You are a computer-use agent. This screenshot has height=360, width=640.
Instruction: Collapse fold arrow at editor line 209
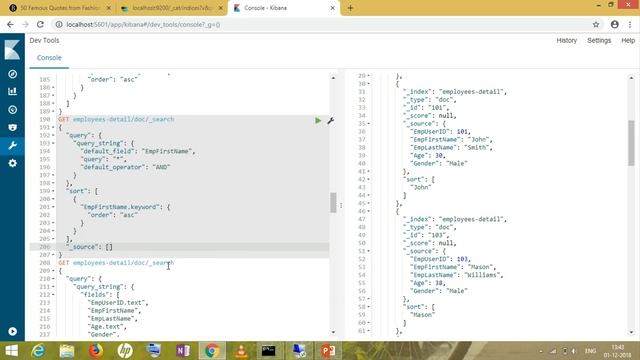click(x=53, y=271)
